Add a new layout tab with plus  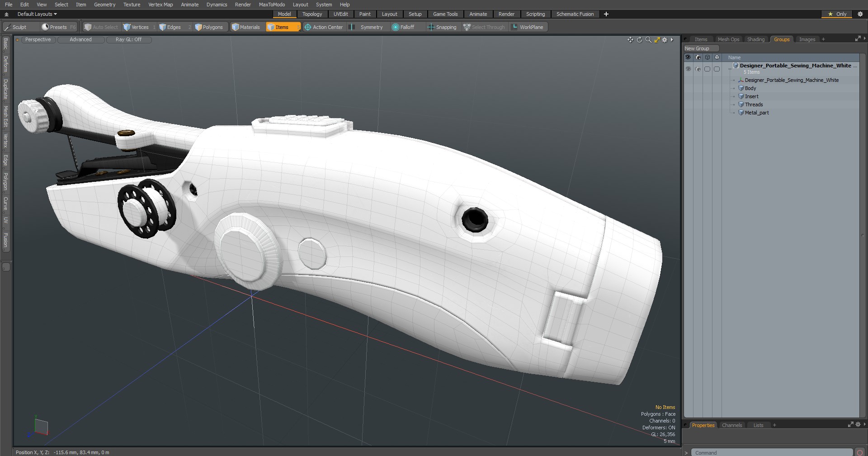(606, 14)
